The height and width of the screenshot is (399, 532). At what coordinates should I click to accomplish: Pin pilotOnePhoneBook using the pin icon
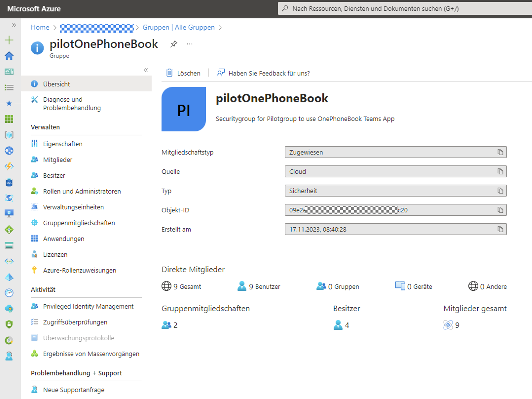click(x=174, y=44)
